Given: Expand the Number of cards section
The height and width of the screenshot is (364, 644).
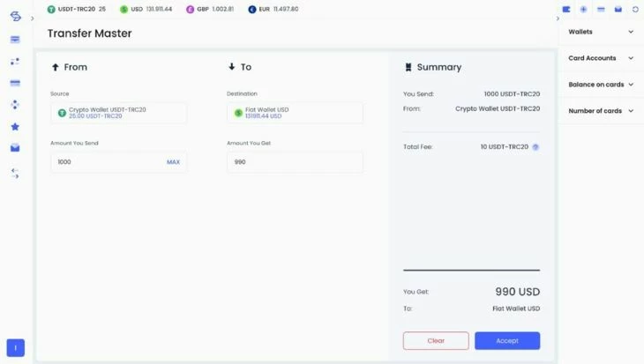Looking at the screenshot, I should tap(601, 110).
